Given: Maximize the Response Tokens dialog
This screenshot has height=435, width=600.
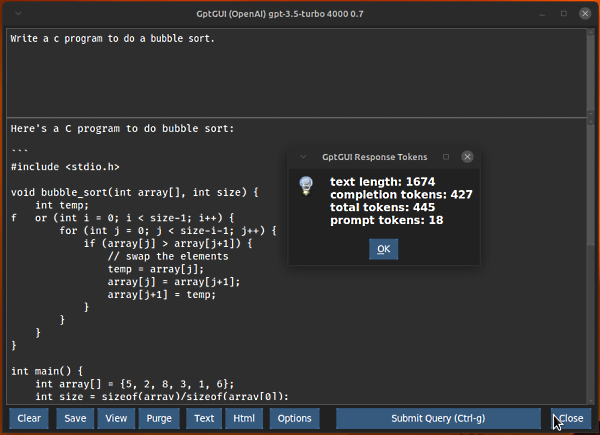Looking at the screenshot, I should pyautogui.click(x=446, y=157).
